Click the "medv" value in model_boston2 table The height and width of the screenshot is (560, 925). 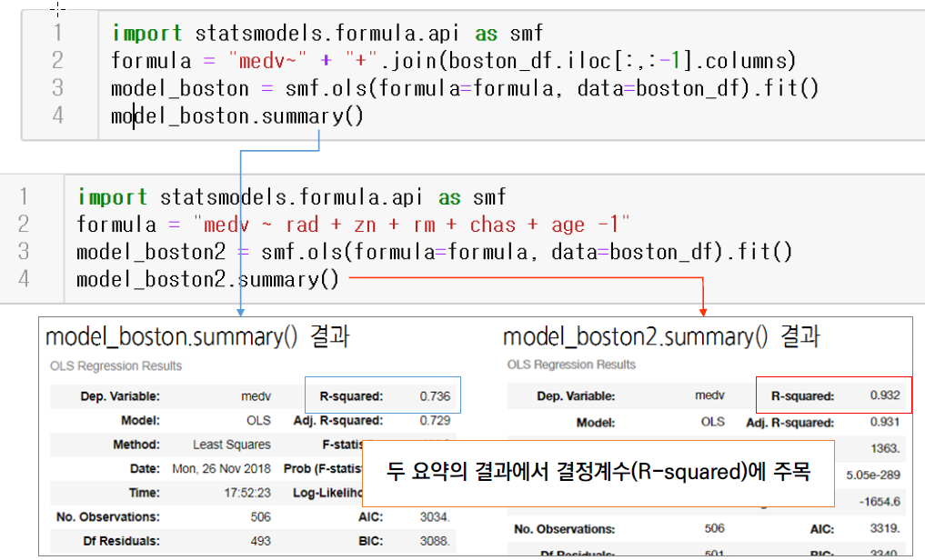709,395
